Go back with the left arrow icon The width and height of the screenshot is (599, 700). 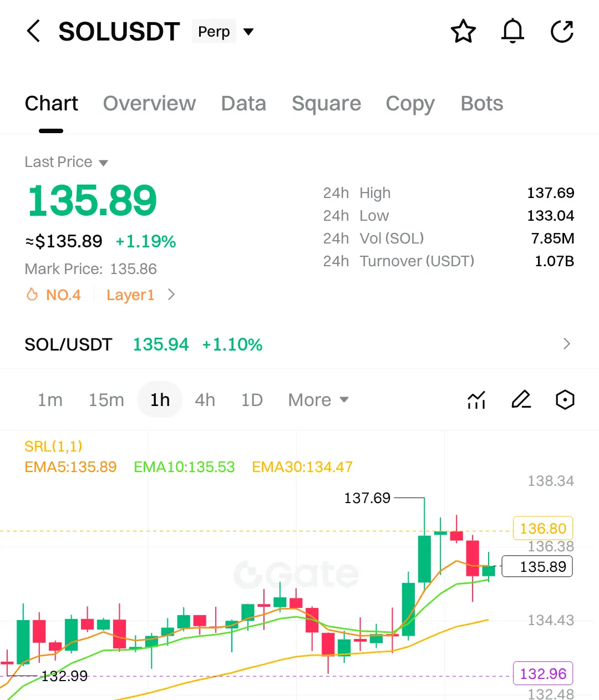(34, 31)
